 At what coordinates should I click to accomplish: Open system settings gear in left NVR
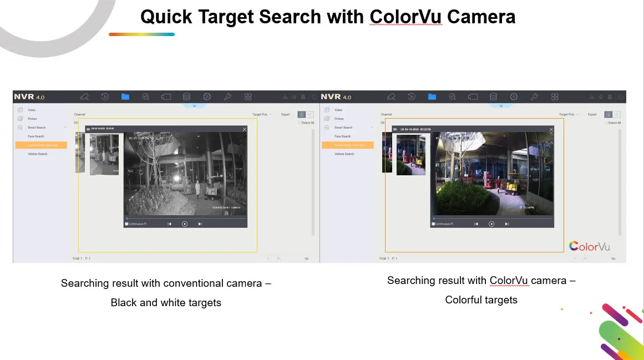pos(207,97)
